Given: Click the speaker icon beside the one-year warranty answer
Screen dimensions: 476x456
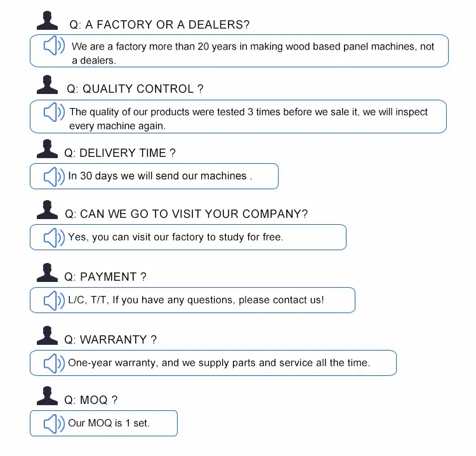Looking at the screenshot, I should coord(54,363).
